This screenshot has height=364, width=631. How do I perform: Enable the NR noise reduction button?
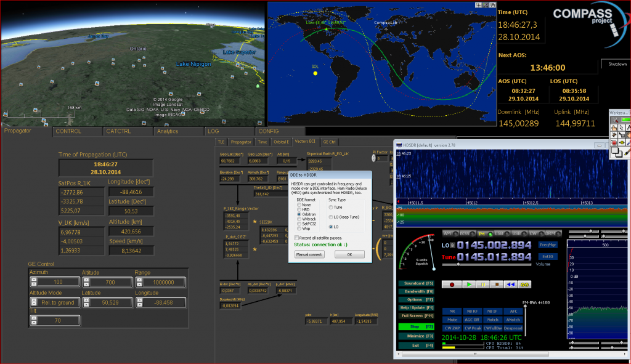(452, 312)
